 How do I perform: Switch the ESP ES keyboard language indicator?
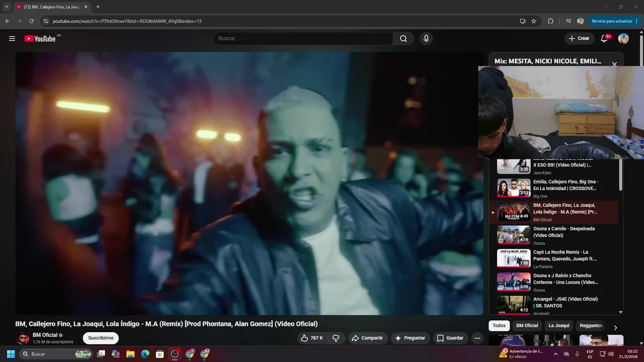pos(590,354)
